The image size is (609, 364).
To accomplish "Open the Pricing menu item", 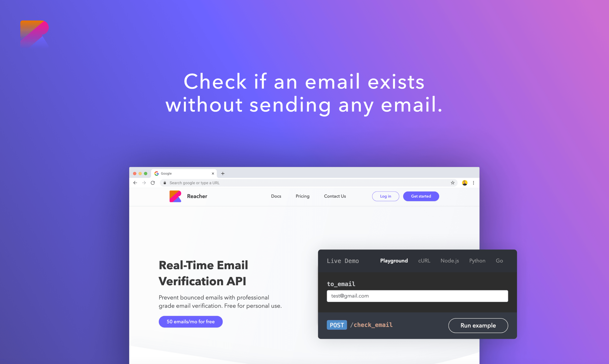I will [x=302, y=196].
